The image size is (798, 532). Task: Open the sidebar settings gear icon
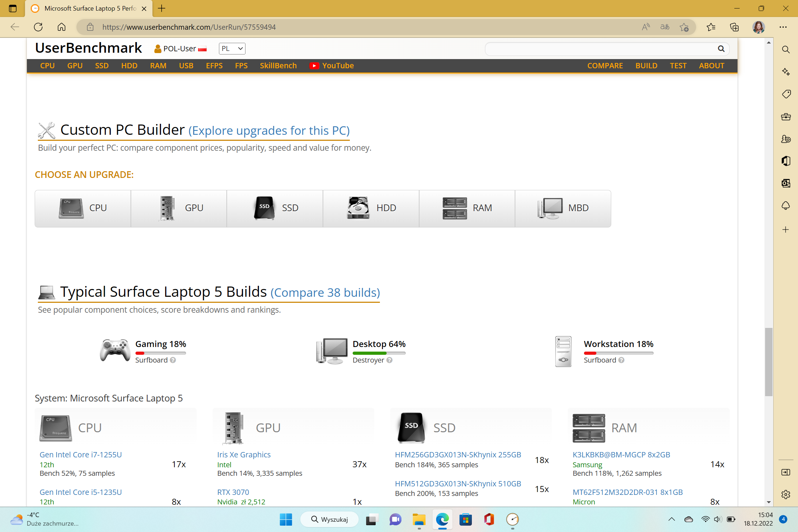[x=786, y=494]
